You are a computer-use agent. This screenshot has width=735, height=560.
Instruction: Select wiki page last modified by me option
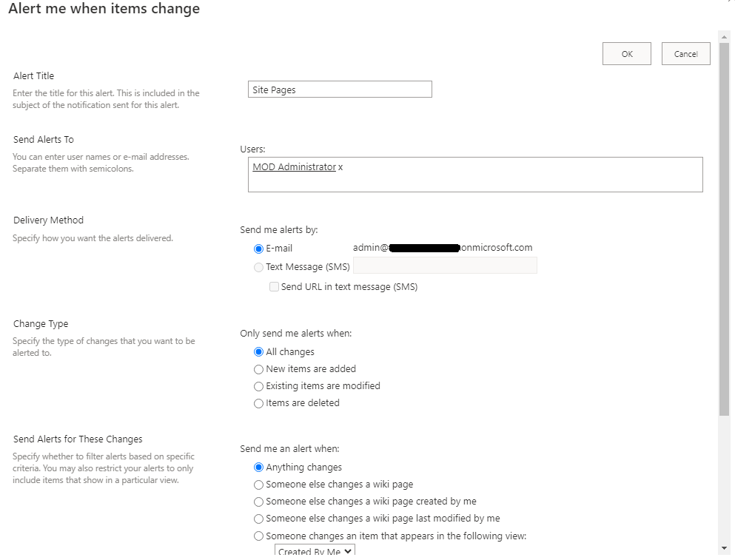[258, 519]
